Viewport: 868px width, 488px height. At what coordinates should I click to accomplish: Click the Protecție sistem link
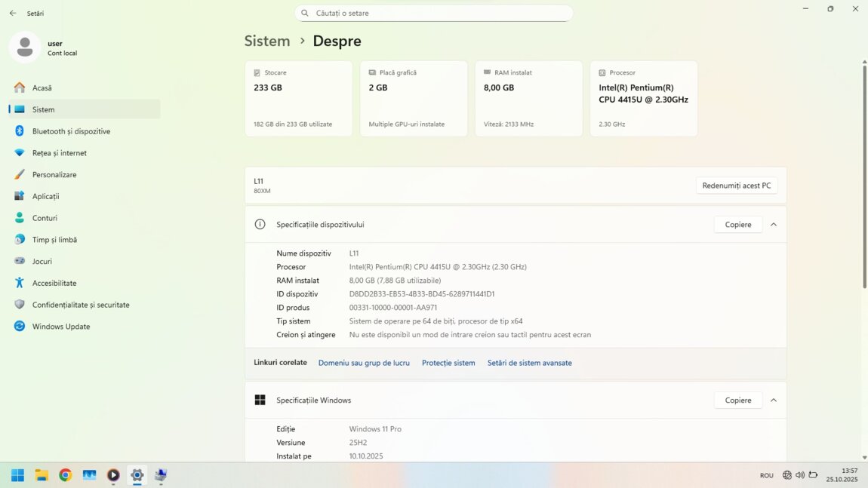coord(448,363)
